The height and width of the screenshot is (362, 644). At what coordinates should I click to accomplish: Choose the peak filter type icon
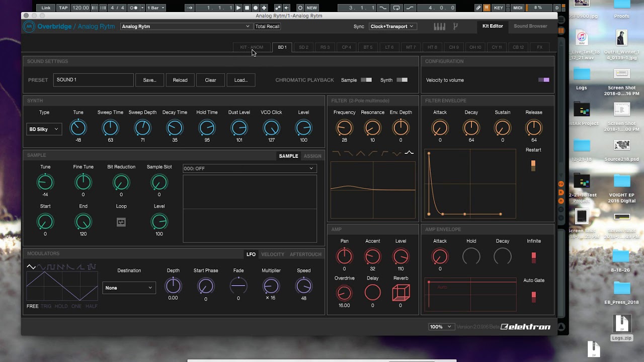409,153
